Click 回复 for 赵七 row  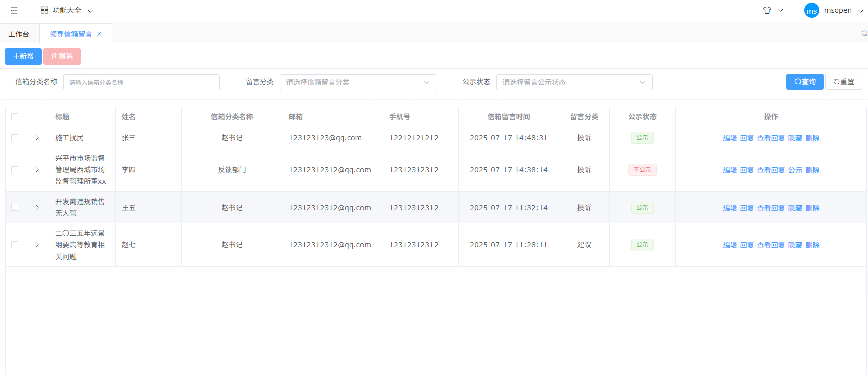point(747,245)
